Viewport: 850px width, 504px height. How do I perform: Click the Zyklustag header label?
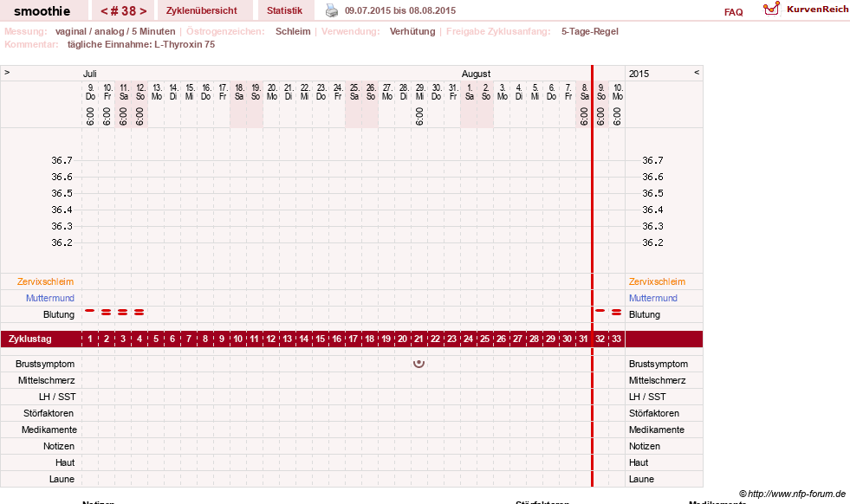pos(29,339)
